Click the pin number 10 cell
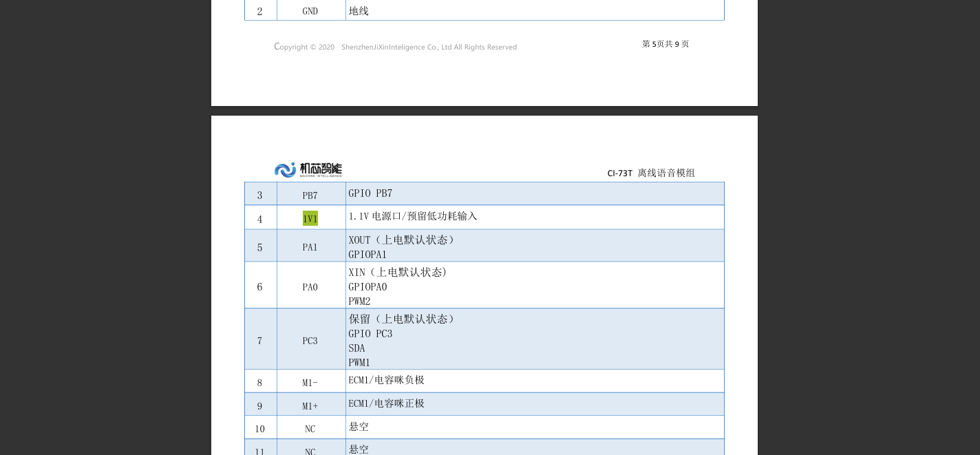This screenshot has width=980, height=455. 259,429
